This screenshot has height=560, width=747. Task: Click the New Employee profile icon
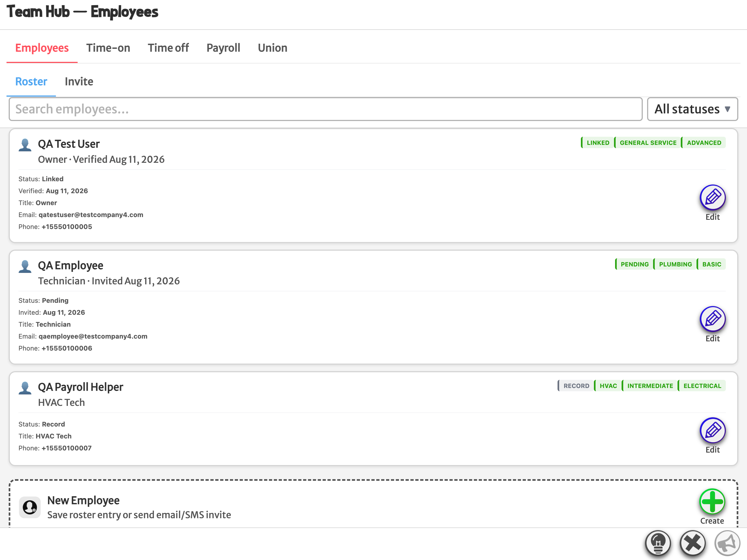(x=30, y=507)
